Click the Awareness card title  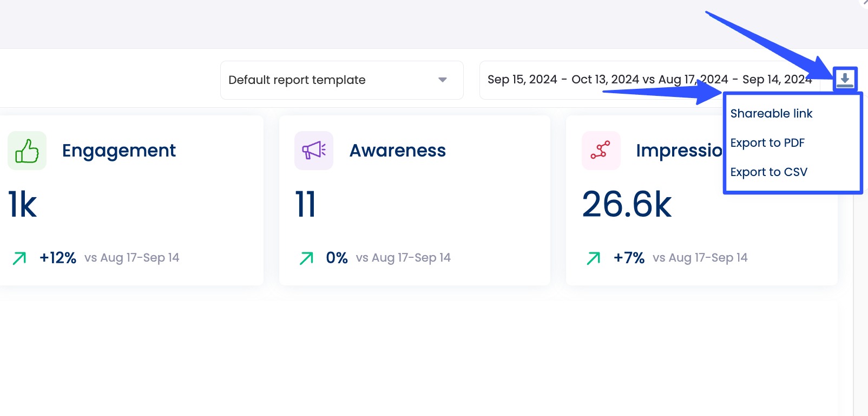coord(398,151)
